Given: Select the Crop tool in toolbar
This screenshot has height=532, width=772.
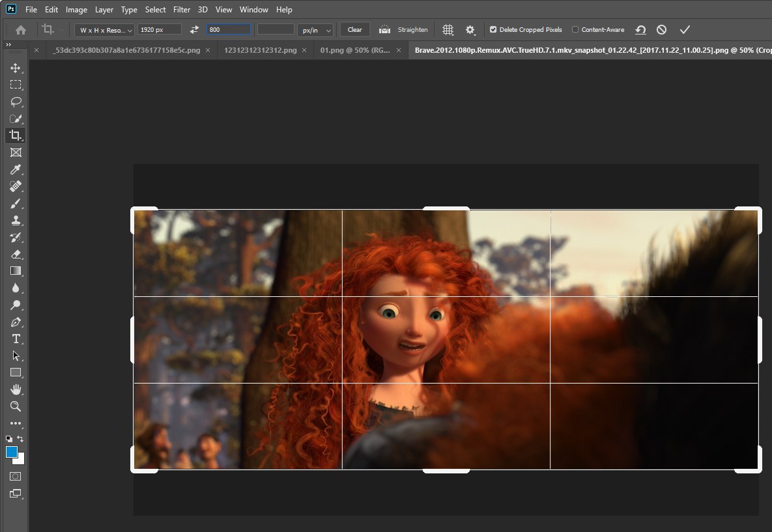Looking at the screenshot, I should pyautogui.click(x=15, y=135).
